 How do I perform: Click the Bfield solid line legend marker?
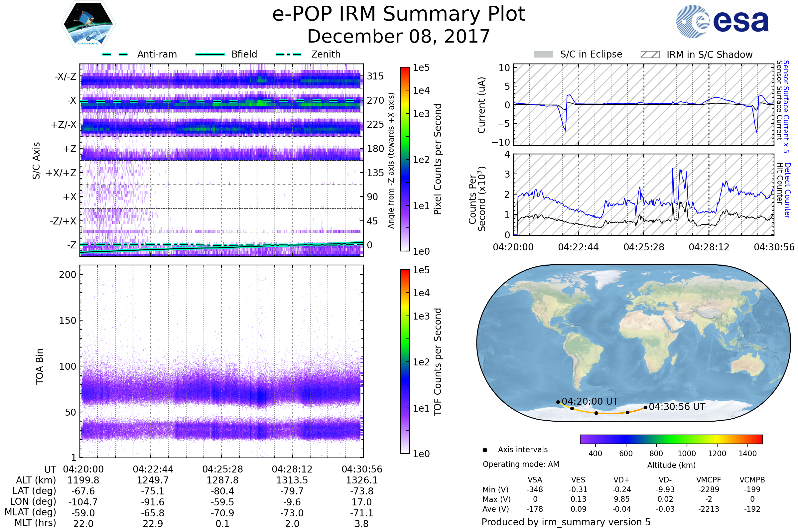[x=210, y=54]
